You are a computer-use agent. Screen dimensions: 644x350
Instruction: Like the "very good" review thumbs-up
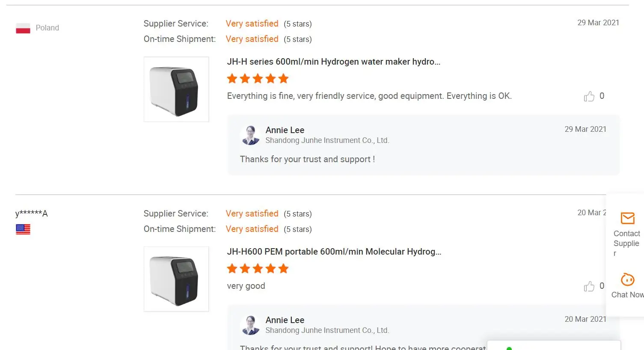(589, 286)
